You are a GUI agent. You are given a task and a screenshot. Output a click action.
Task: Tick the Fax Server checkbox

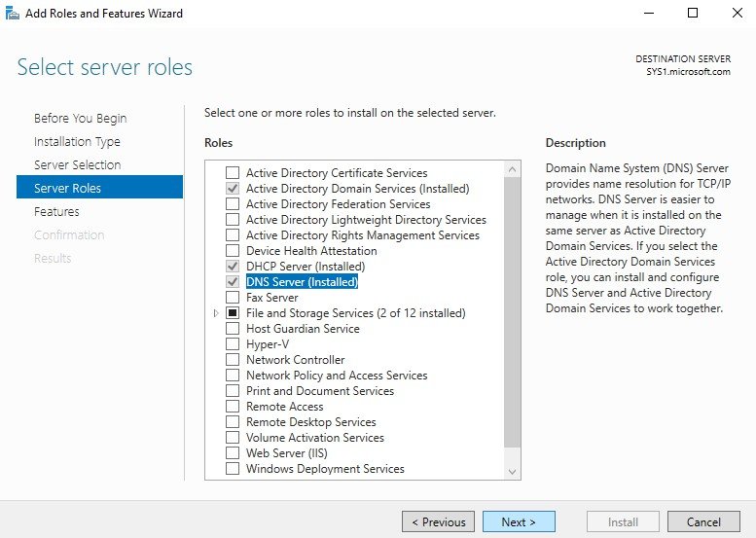tap(233, 297)
